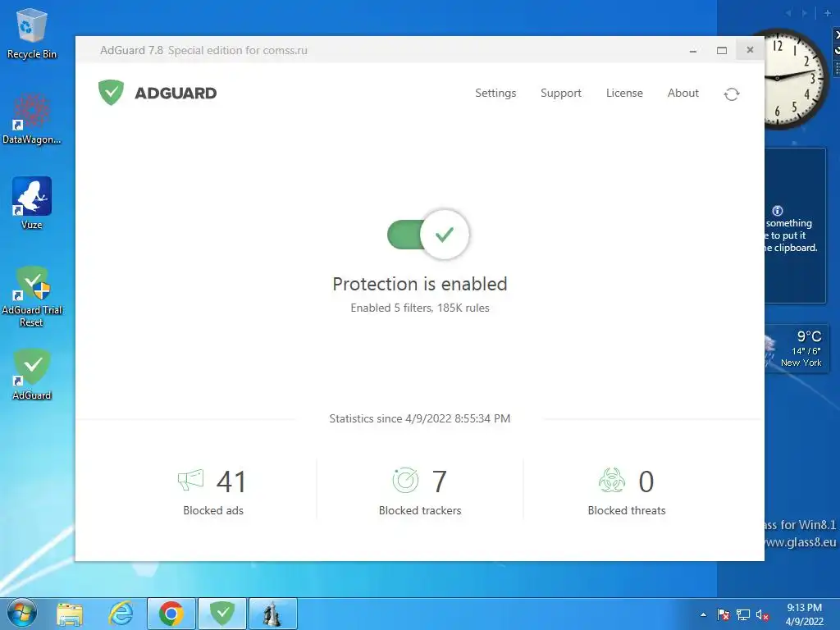Click the 7 blocked trackers count
840x630 pixels.
point(440,482)
